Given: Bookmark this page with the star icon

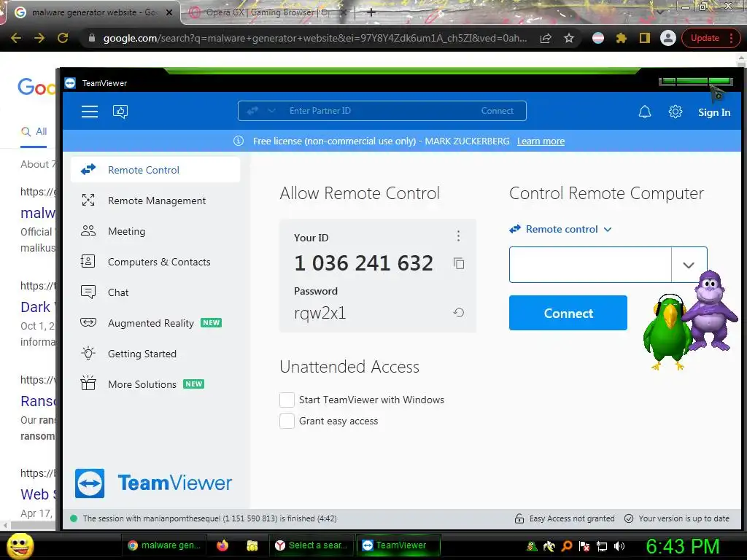Looking at the screenshot, I should point(569,38).
